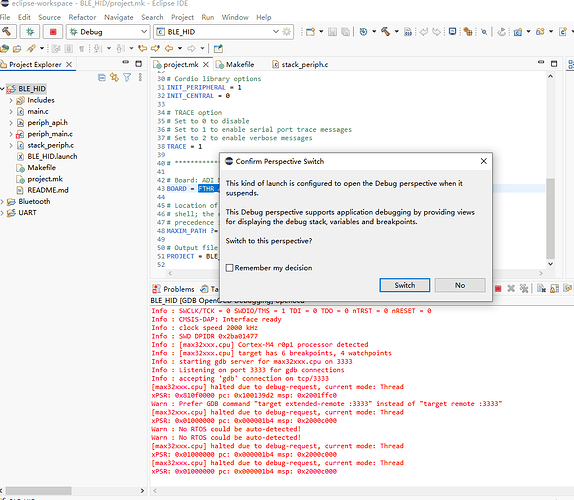Open the Window menu
The image size is (574, 500).
point(235,17)
